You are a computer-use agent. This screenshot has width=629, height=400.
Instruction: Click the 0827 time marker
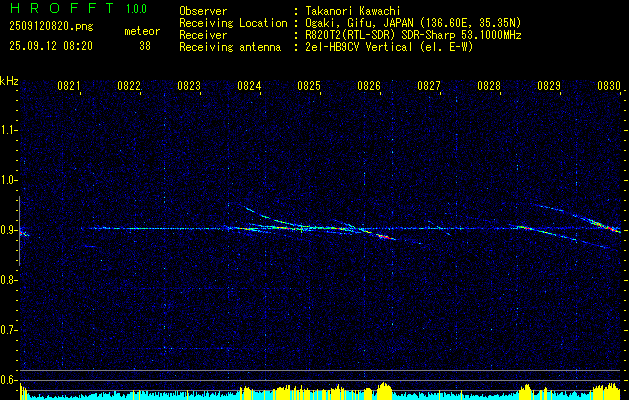point(428,86)
